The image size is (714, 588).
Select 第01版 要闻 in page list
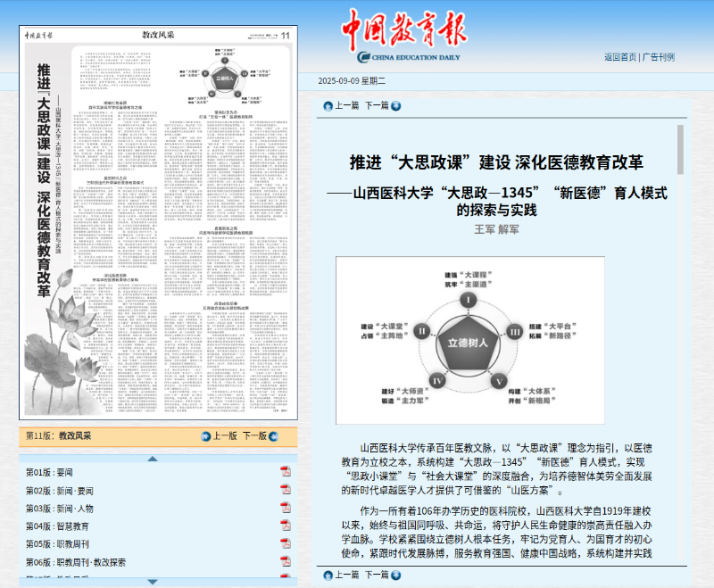54,472
